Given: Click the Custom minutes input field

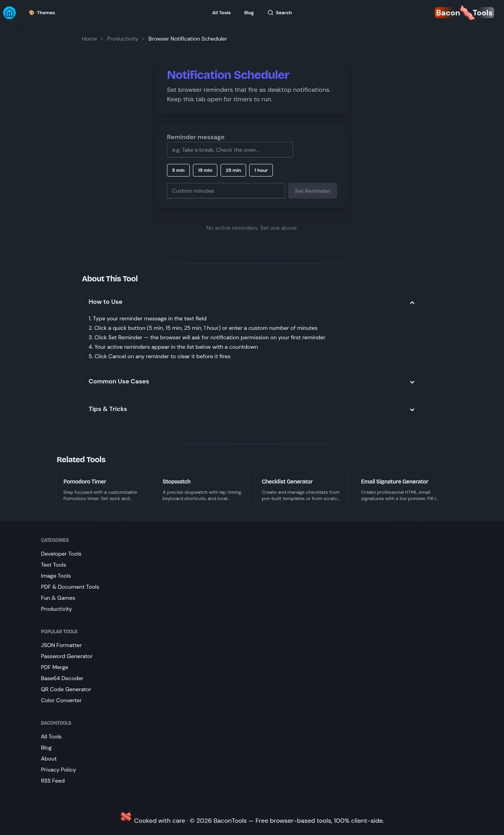Looking at the screenshot, I should click(226, 191).
